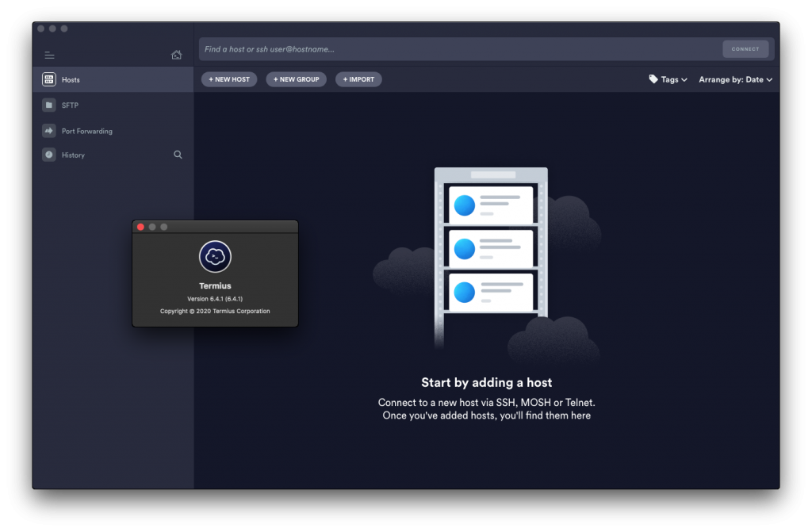Collapse the sidebar with the hamburger icon
Screen dimensions: 812x532
[x=49, y=55]
